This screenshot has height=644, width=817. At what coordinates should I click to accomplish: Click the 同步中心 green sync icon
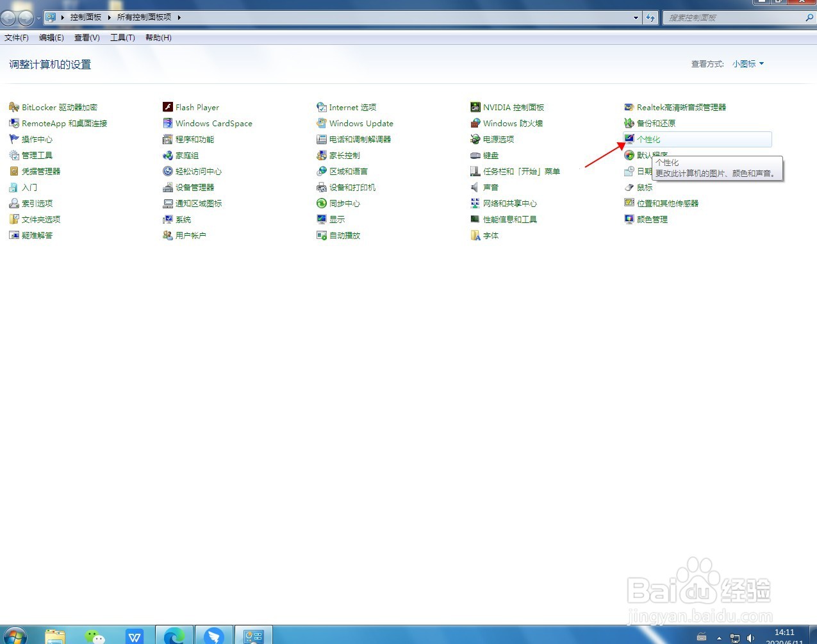pyautogui.click(x=322, y=203)
